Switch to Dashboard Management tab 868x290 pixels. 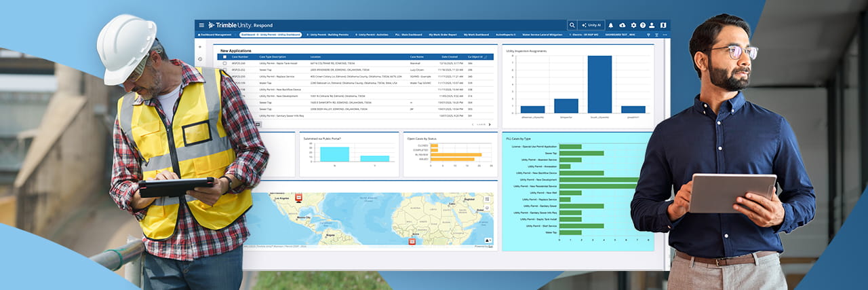214,35
